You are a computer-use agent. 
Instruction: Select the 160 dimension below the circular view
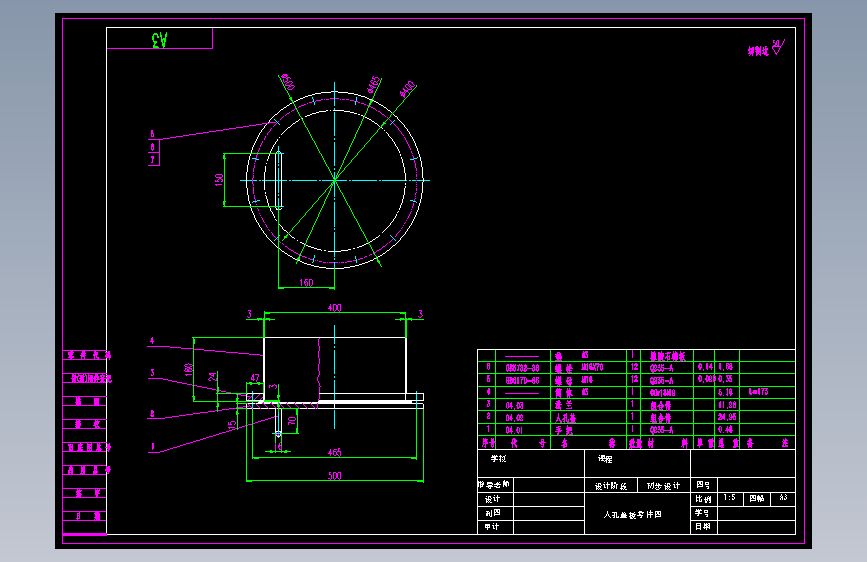click(x=306, y=283)
